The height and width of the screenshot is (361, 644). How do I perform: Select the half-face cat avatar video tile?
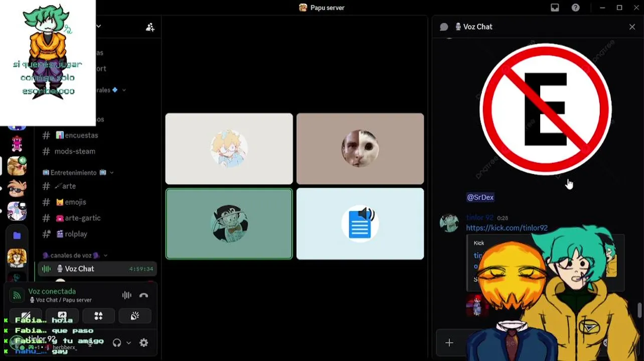(360, 149)
